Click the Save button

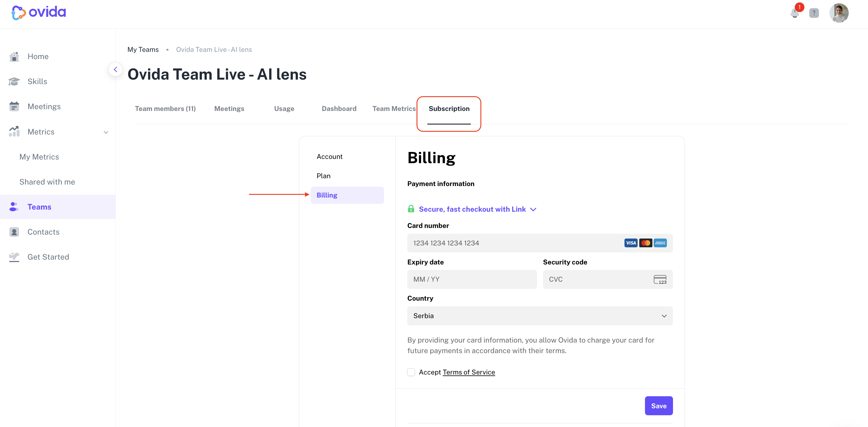659,406
